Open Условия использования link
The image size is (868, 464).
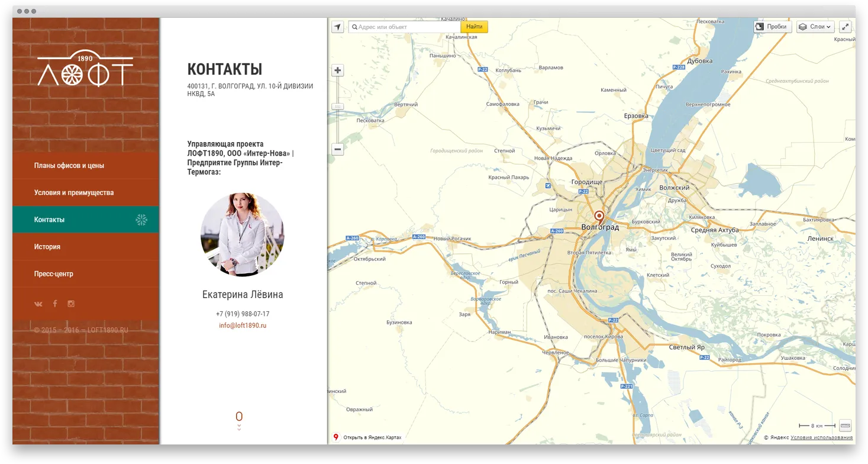[822, 437]
